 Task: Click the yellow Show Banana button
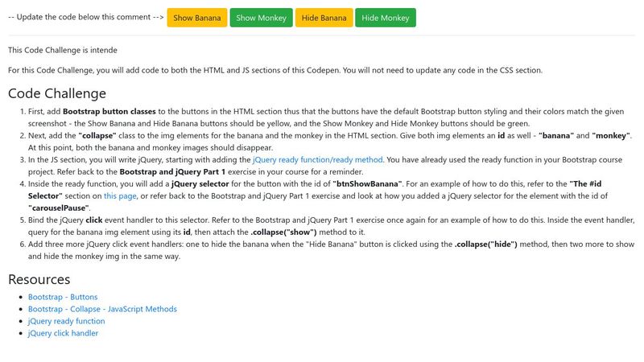point(197,18)
